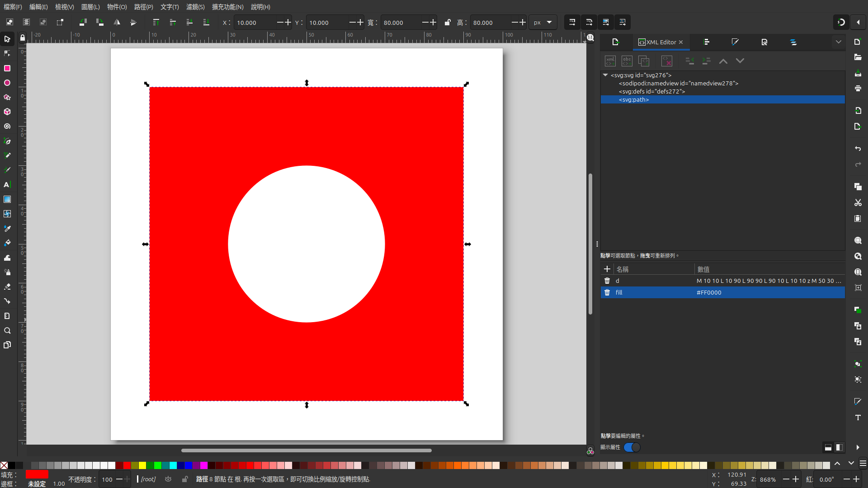Select the svg:defs node row

[x=722, y=91]
